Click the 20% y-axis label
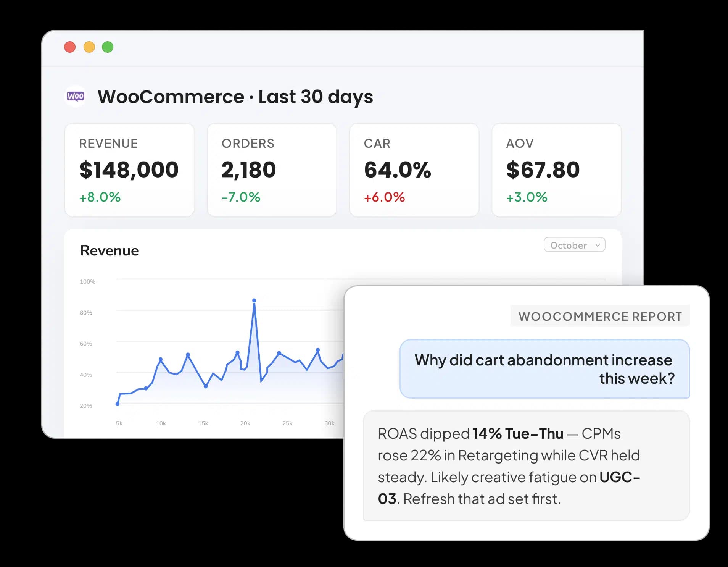This screenshot has height=567, width=728. (x=86, y=406)
